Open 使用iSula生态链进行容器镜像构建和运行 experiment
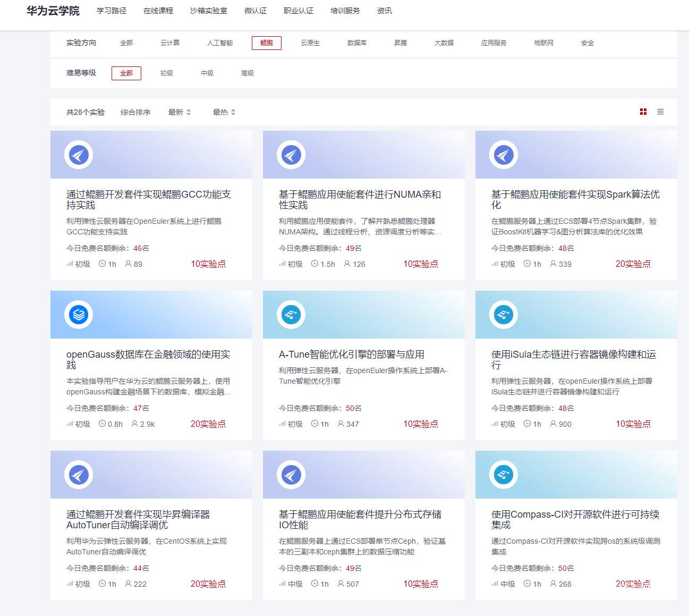The width and height of the screenshot is (689, 616). click(574, 360)
